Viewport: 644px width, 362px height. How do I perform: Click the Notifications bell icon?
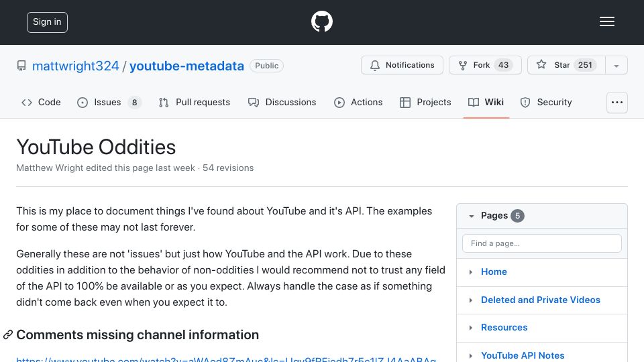pyautogui.click(x=374, y=65)
